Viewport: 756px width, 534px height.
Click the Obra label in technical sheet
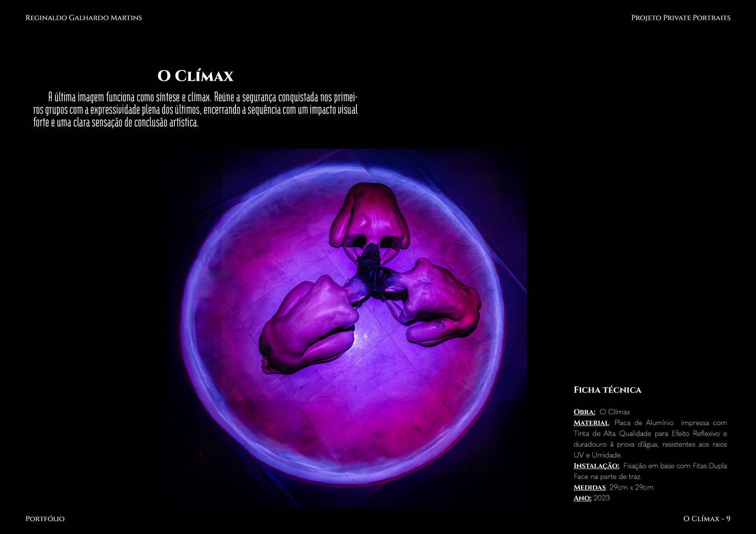[584, 412]
